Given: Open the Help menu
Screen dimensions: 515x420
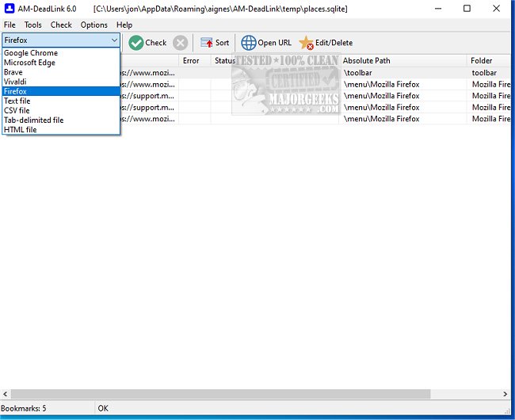Looking at the screenshot, I should pos(124,25).
